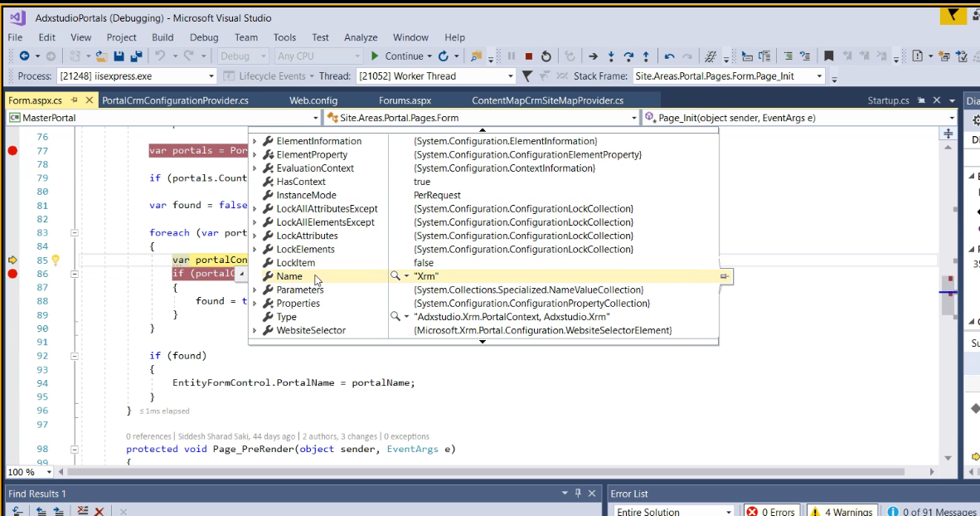Restart debugging with circular arrow icon

[x=546, y=56]
